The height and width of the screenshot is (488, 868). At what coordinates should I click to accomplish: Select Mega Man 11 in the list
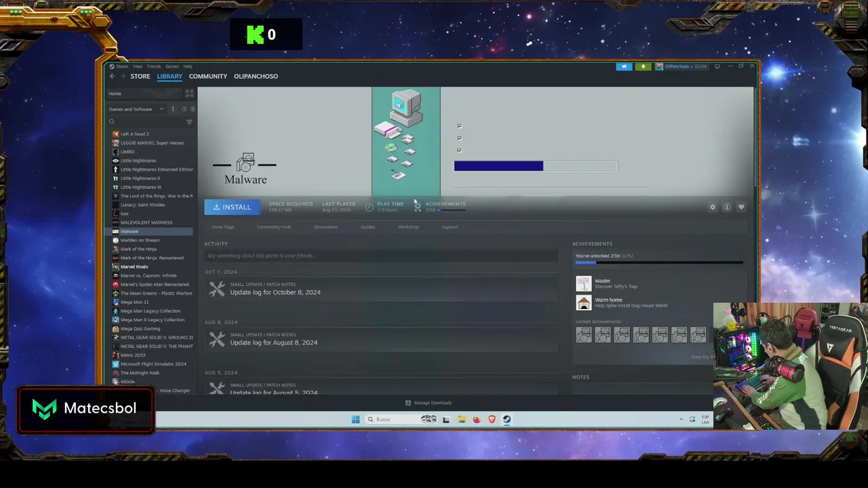tap(134, 302)
